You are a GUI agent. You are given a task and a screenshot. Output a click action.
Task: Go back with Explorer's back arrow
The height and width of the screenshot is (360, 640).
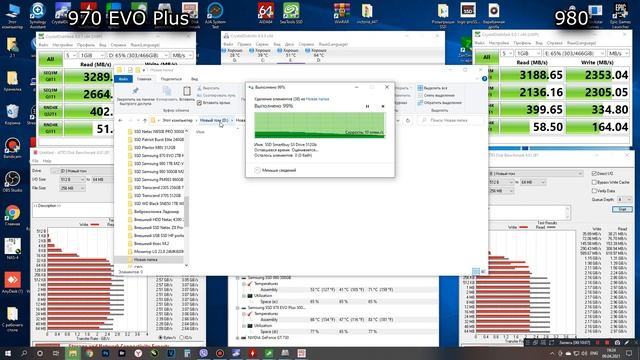point(120,120)
